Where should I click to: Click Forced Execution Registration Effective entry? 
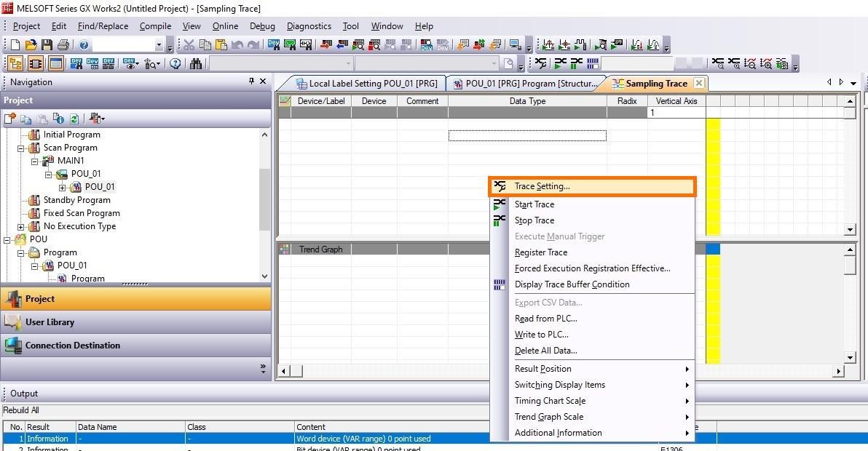point(592,268)
